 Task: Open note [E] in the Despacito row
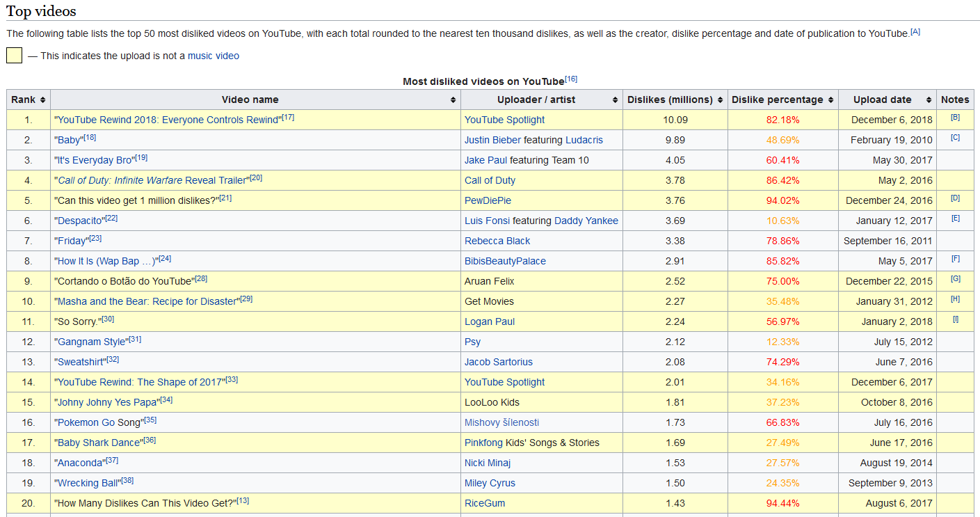click(955, 218)
